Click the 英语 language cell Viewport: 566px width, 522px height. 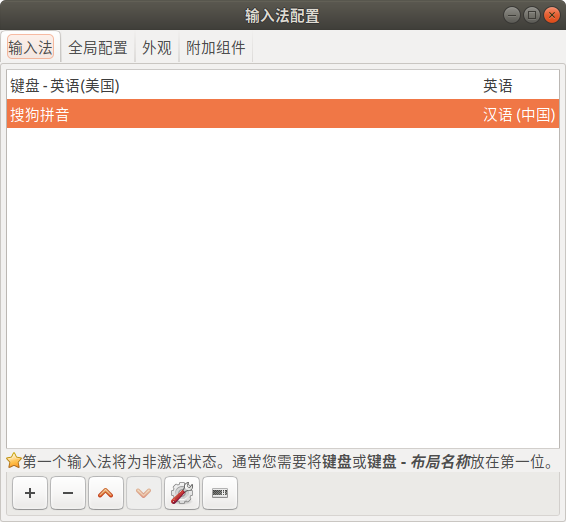[x=498, y=86]
